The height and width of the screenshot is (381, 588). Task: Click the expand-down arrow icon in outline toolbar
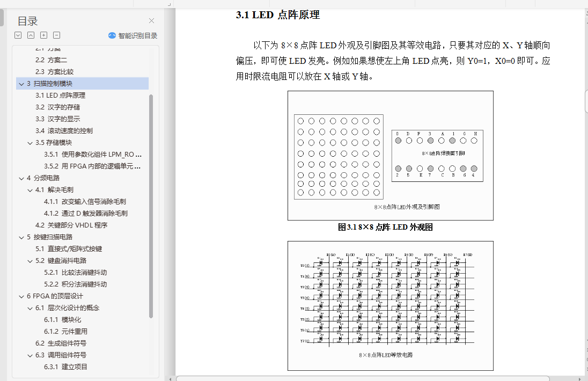click(x=18, y=35)
